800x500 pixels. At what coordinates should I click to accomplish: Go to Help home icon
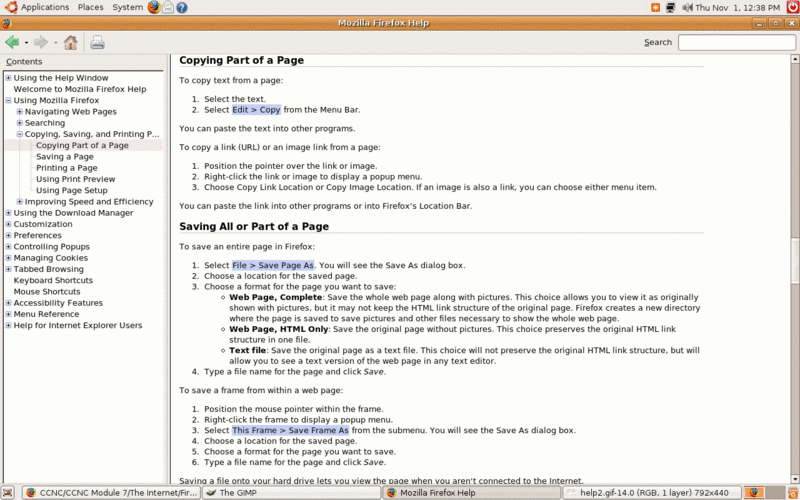pyautogui.click(x=70, y=42)
